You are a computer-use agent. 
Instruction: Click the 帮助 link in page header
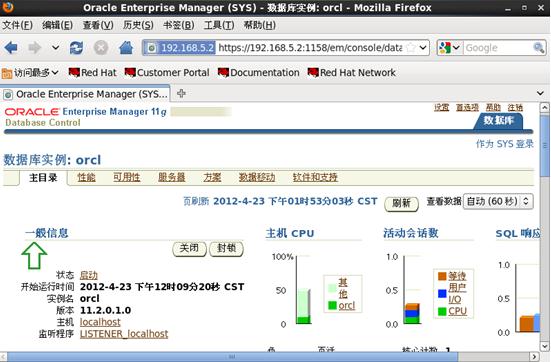(493, 107)
